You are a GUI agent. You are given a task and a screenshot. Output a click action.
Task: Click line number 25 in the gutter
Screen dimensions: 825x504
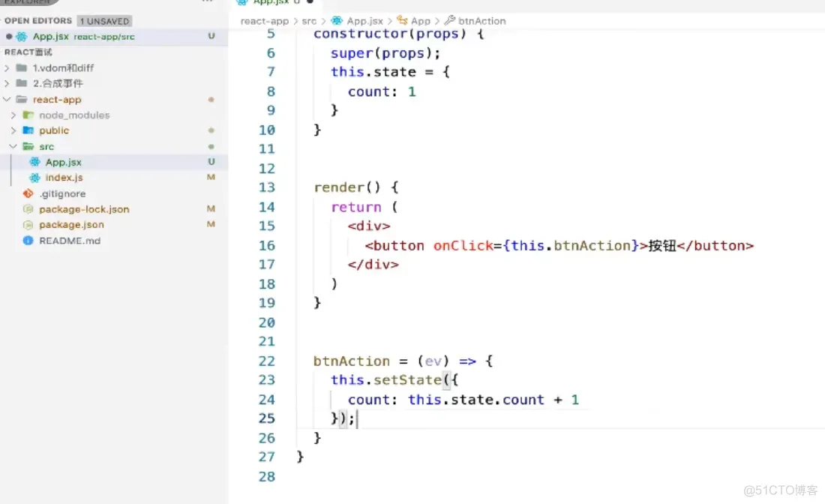tap(267, 418)
